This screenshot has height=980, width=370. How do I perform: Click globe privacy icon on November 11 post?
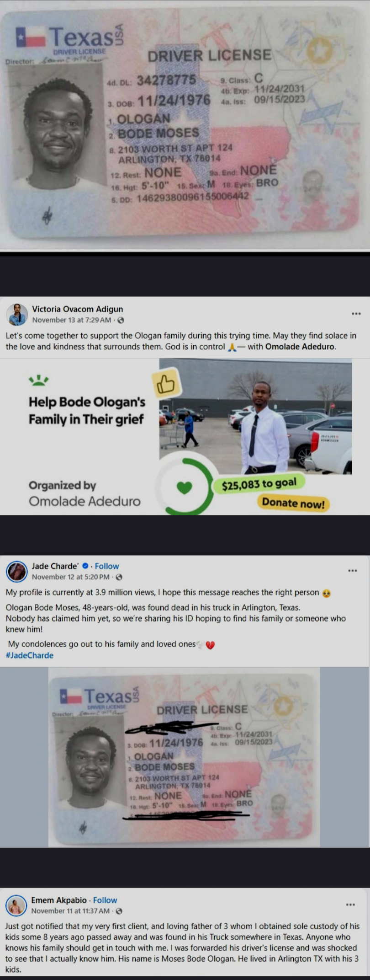click(119, 910)
